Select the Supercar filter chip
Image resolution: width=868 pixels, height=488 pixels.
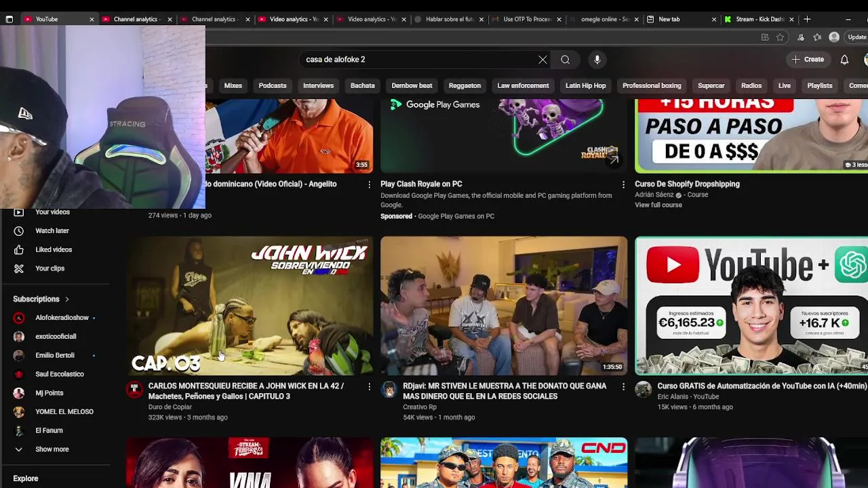point(711,85)
